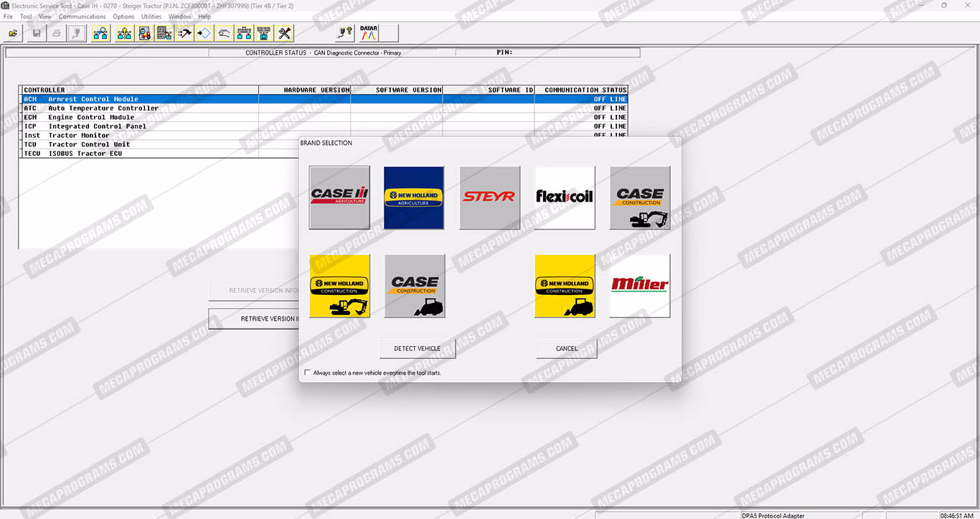Click the COMMUNICATION STATUS column header
The height and width of the screenshot is (519, 980).
coord(581,90)
